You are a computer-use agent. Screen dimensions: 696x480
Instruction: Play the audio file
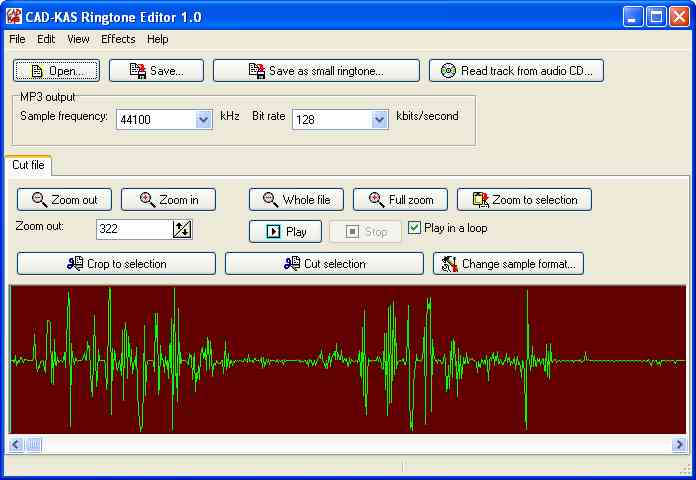(x=285, y=232)
